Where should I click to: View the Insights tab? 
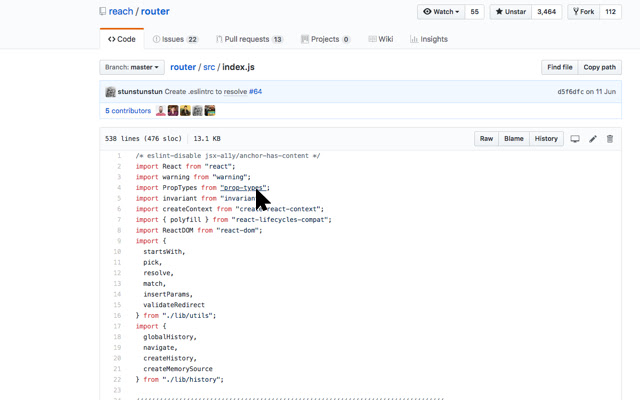tap(428, 39)
